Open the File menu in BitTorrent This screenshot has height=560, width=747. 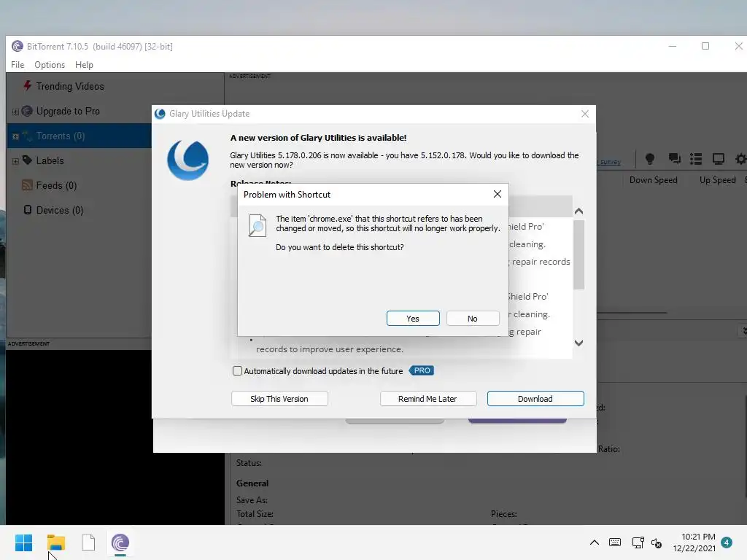[18, 65]
